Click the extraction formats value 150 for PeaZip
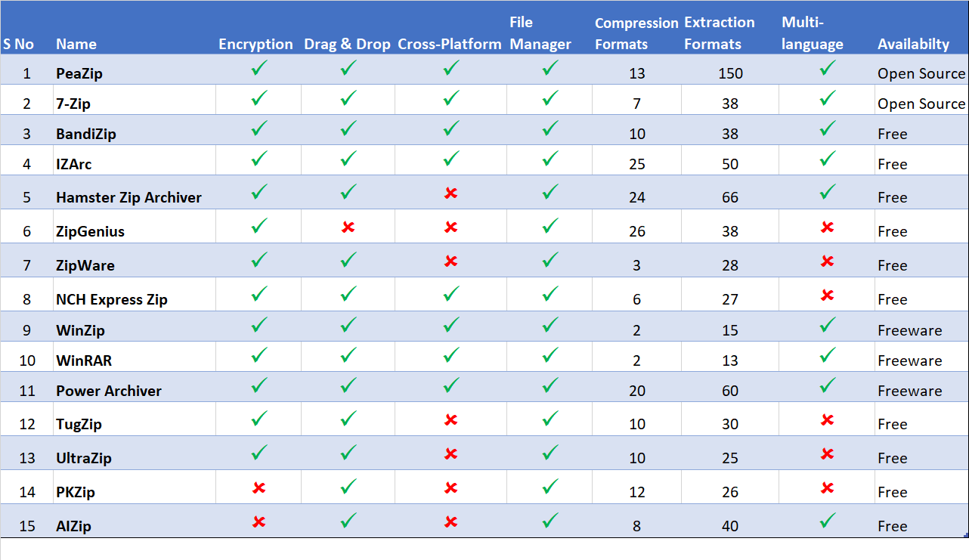The height and width of the screenshot is (560, 969). [730, 73]
